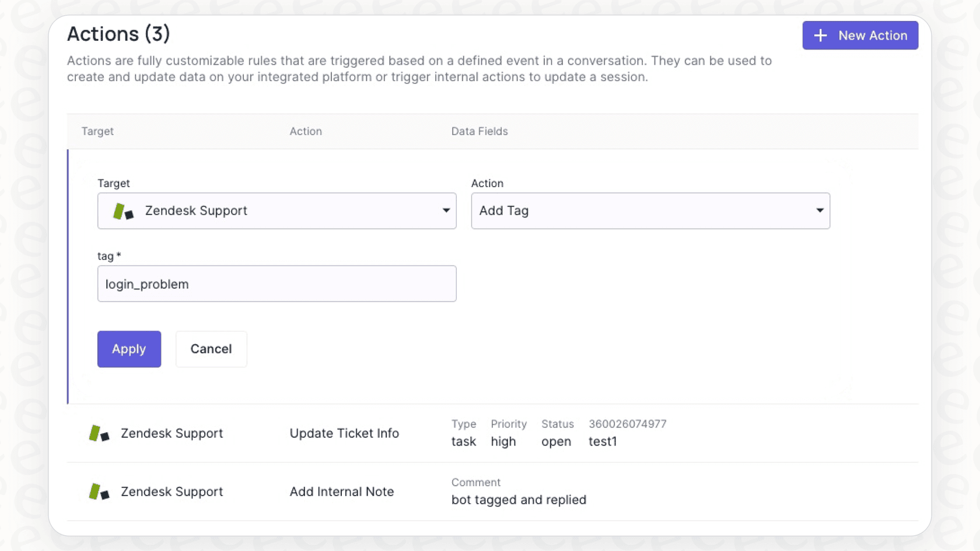Click the field value 'test1'
This screenshot has height=551, width=980.
click(x=603, y=441)
